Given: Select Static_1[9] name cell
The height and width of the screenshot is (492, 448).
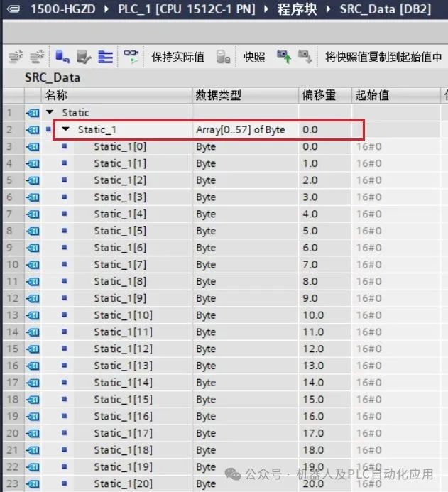Looking at the screenshot, I should click(133, 298).
